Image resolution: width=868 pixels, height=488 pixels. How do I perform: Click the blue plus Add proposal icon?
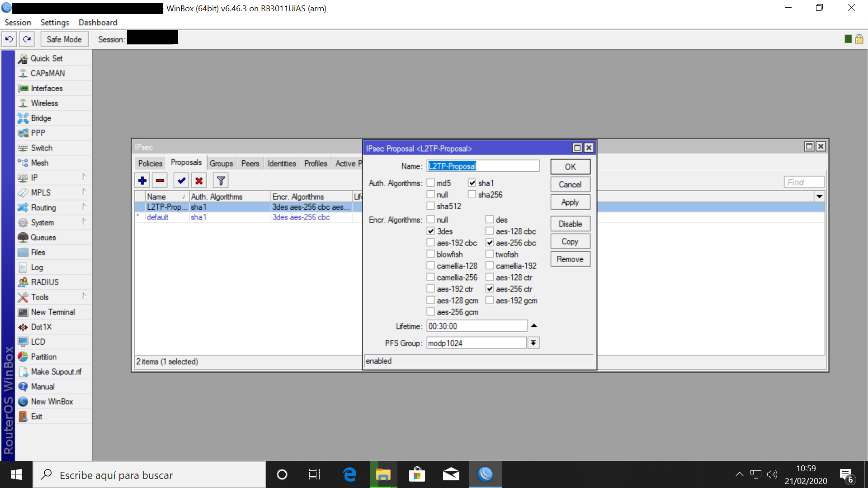142,181
